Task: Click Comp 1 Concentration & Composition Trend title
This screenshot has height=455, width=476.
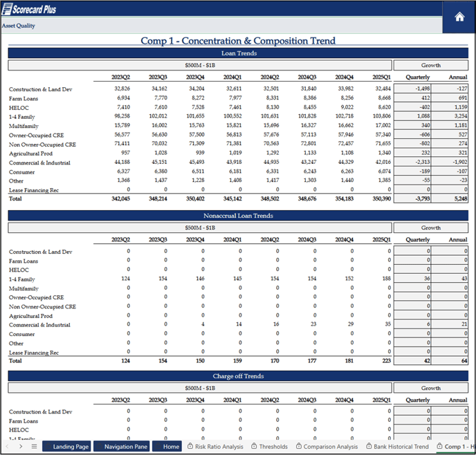Action: coord(238,41)
